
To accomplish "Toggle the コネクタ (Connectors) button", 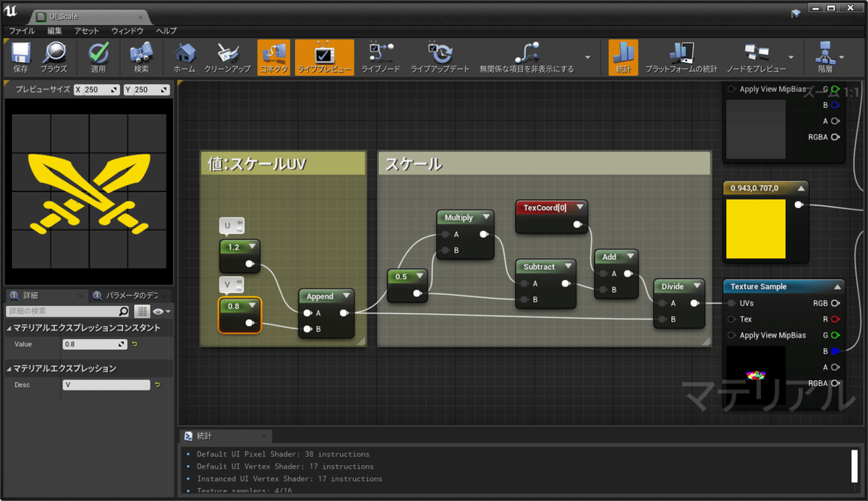I will tap(273, 57).
